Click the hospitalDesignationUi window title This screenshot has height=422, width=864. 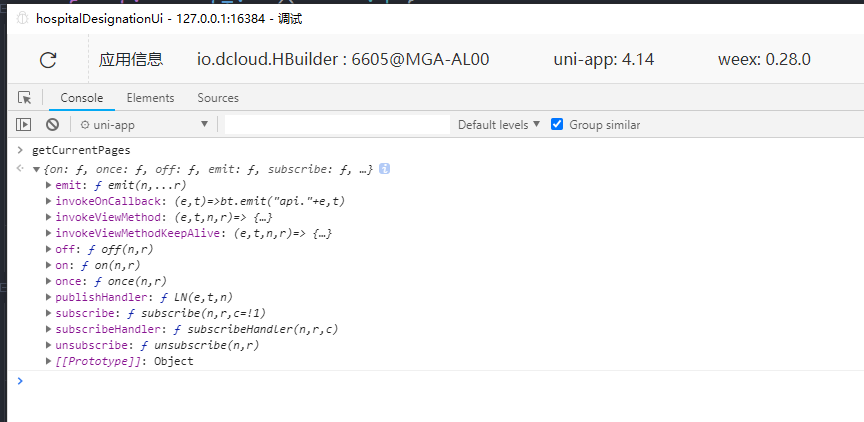click(x=169, y=19)
